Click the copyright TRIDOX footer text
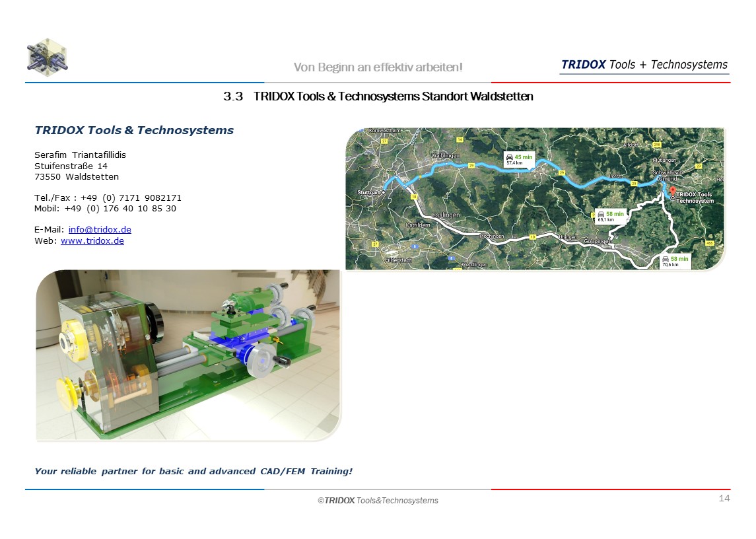 pyautogui.click(x=378, y=501)
